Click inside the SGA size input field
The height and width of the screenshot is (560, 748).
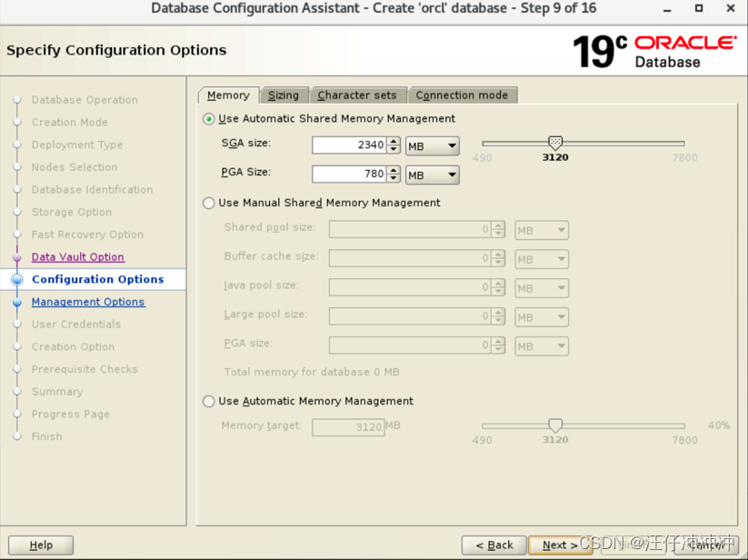pos(350,145)
